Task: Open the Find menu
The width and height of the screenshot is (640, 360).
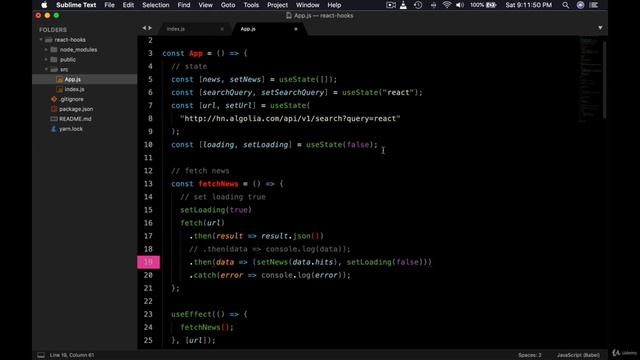Action: (x=184, y=5)
